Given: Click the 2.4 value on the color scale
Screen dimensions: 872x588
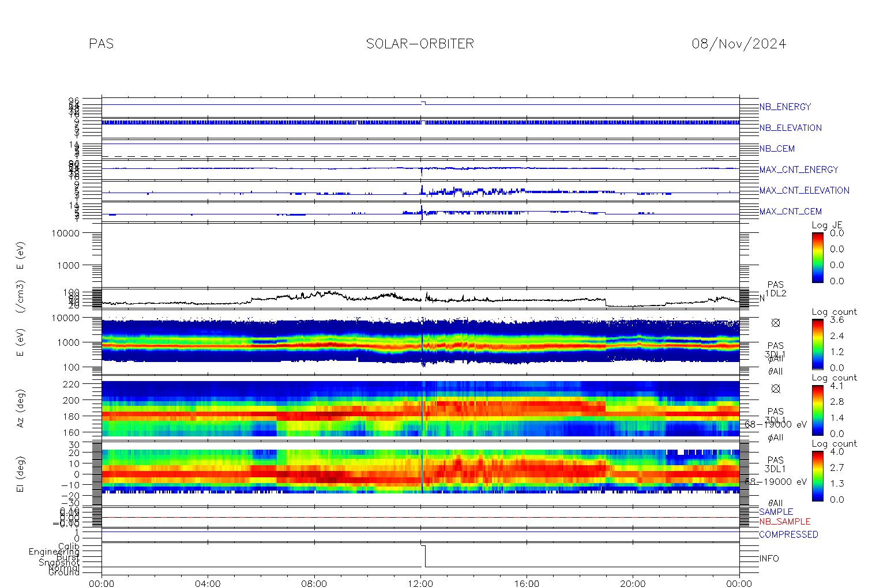Looking at the screenshot, I should point(837,336).
